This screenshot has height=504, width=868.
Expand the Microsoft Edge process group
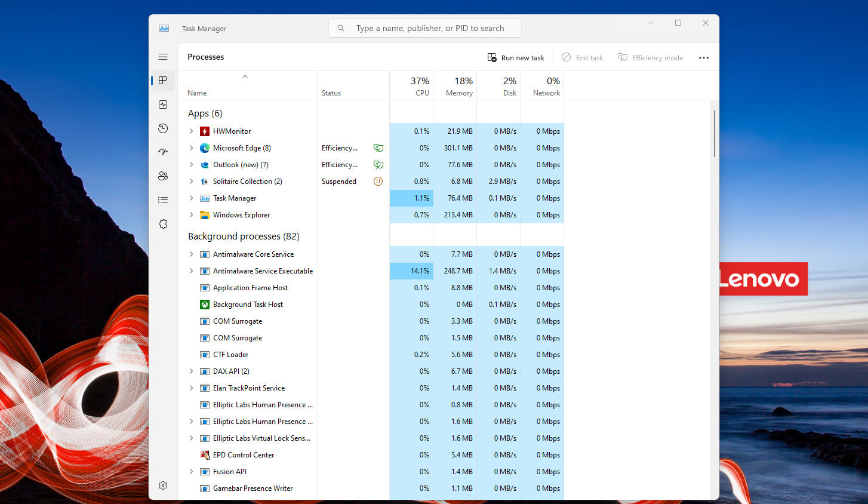click(x=191, y=148)
